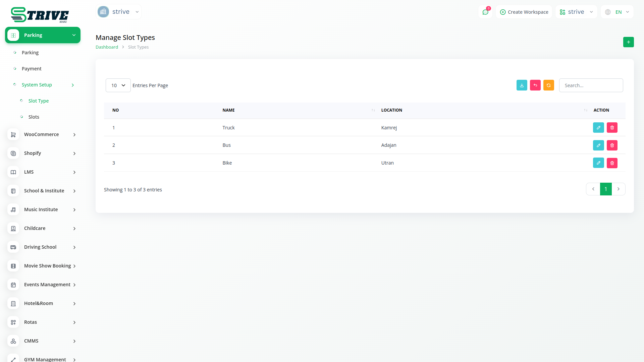The height and width of the screenshot is (362, 644).
Task: Click the Bus name cell
Action: (226, 145)
